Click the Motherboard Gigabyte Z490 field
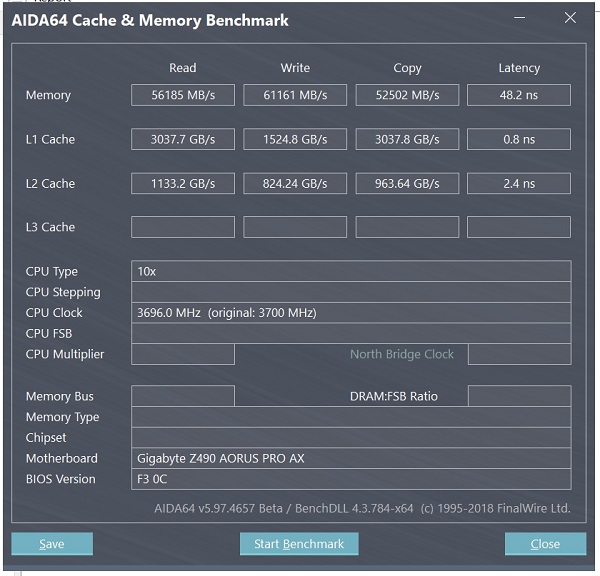600x576 pixels. pos(351,458)
